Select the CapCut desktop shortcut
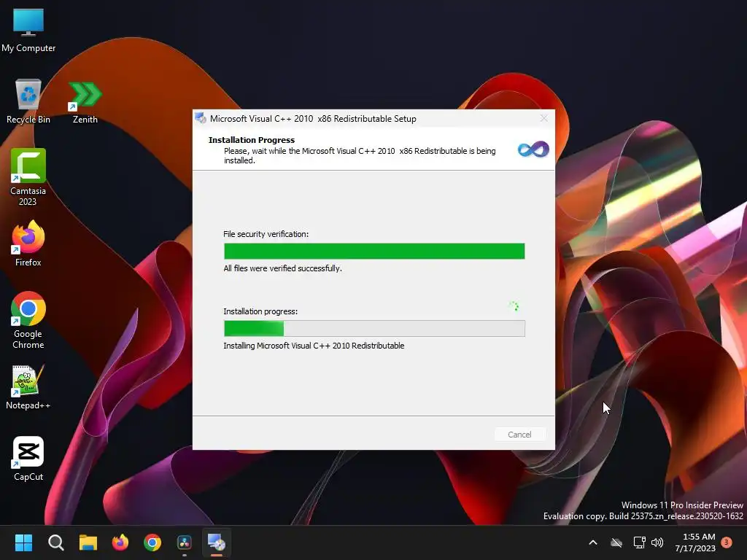This screenshot has height=560, width=747. (28, 459)
